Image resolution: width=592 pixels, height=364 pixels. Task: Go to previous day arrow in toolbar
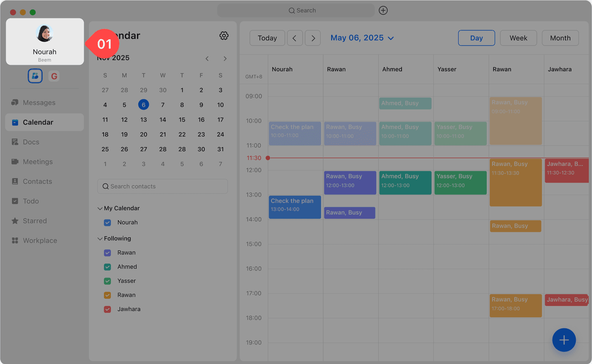coord(295,38)
